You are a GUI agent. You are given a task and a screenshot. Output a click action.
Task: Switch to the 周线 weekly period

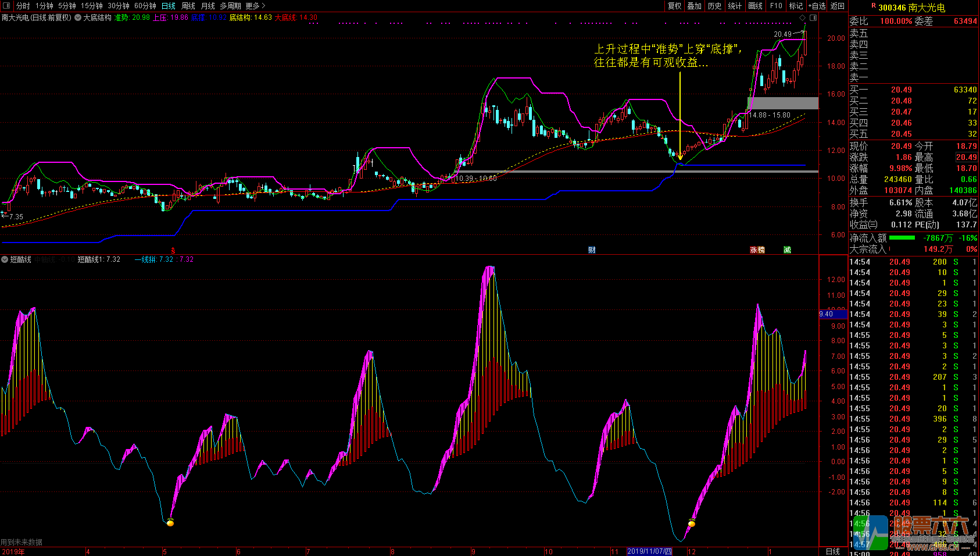(188, 6)
